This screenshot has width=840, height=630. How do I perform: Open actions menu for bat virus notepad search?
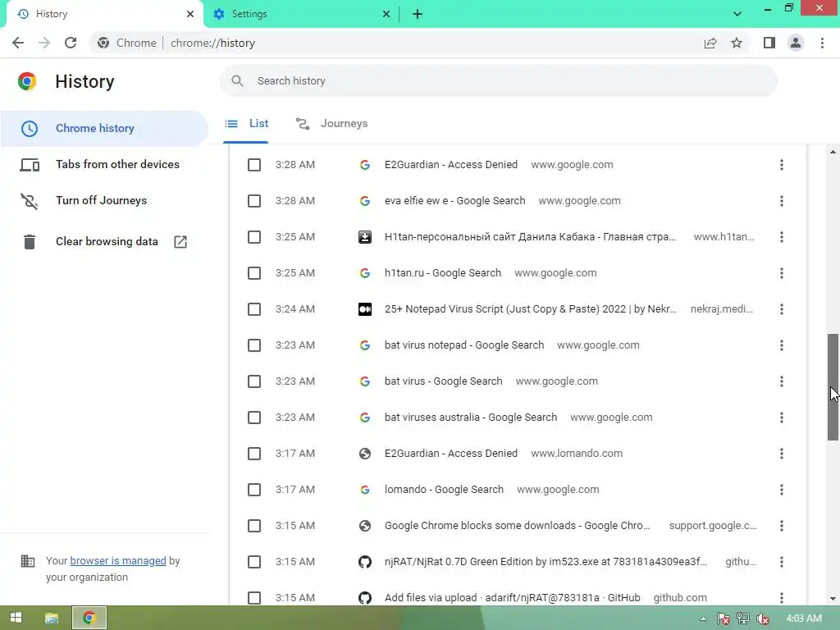(x=782, y=345)
